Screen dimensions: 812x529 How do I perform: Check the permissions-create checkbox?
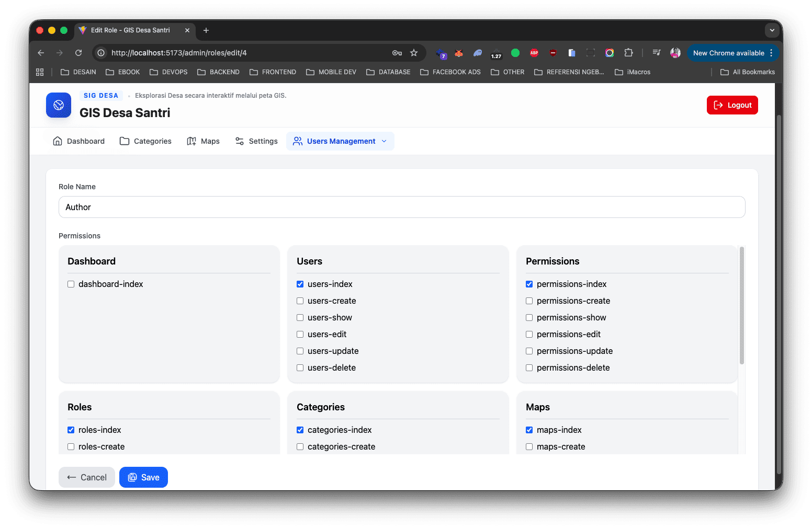coord(529,301)
